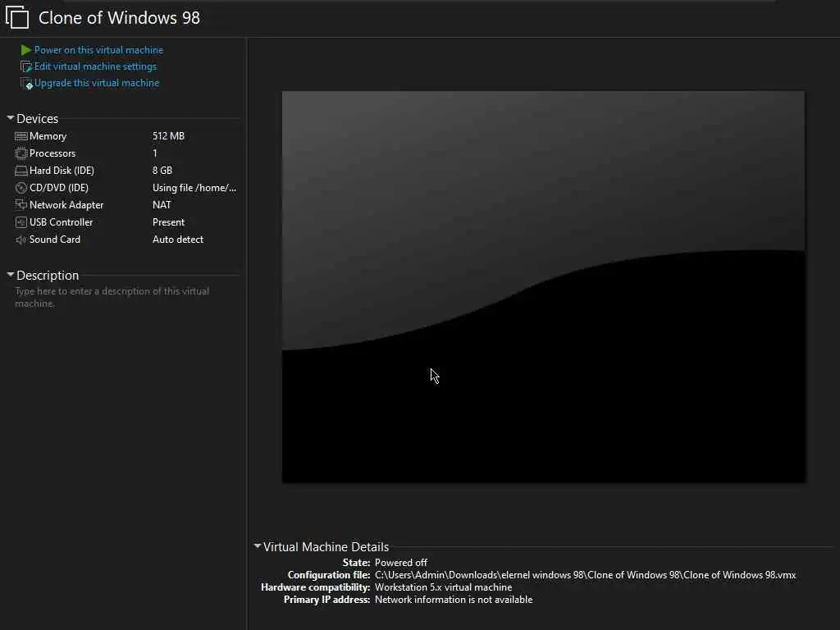Open Edit virtual machine settings link
840x630 pixels.
pos(95,66)
